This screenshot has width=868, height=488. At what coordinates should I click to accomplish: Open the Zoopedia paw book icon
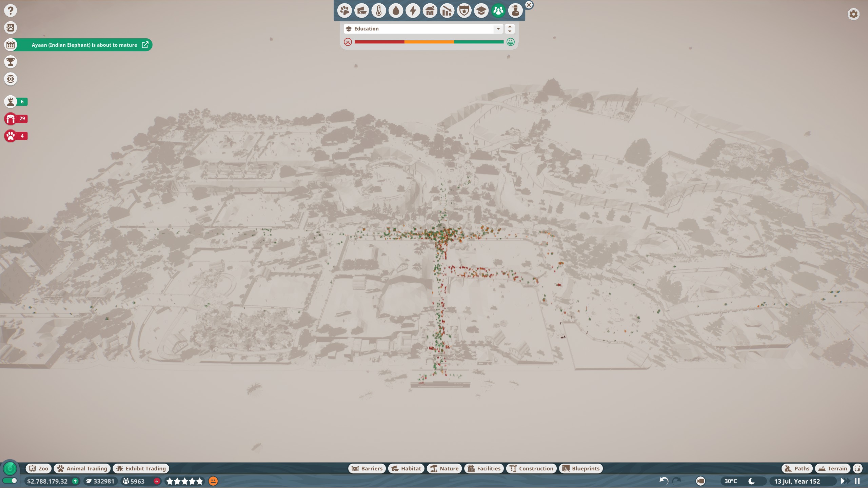(x=11, y=27)
